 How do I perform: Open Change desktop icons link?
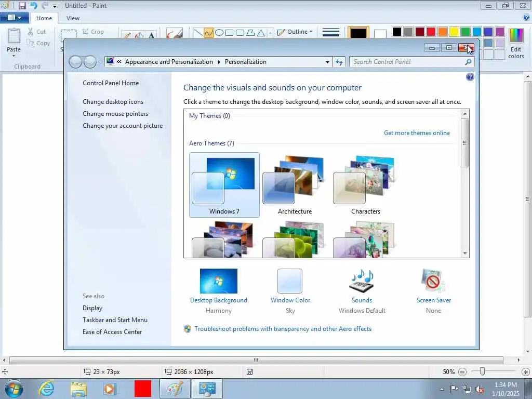[x=113, y=102]
